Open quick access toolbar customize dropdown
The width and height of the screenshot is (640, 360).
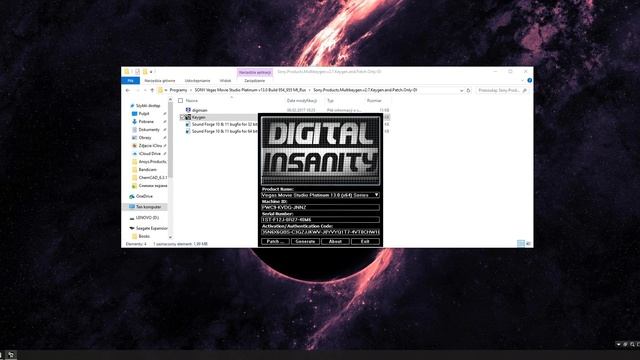pyautogui.click(x=151, y=72)
